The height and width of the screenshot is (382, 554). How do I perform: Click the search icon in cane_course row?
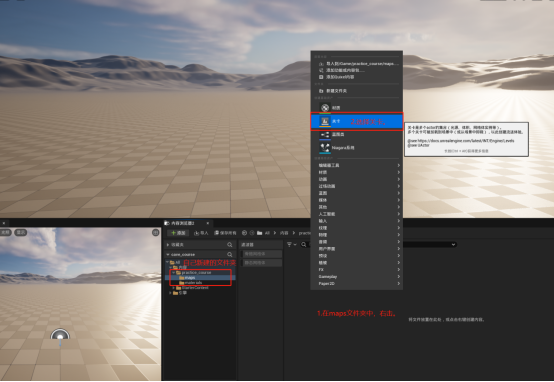230,254
